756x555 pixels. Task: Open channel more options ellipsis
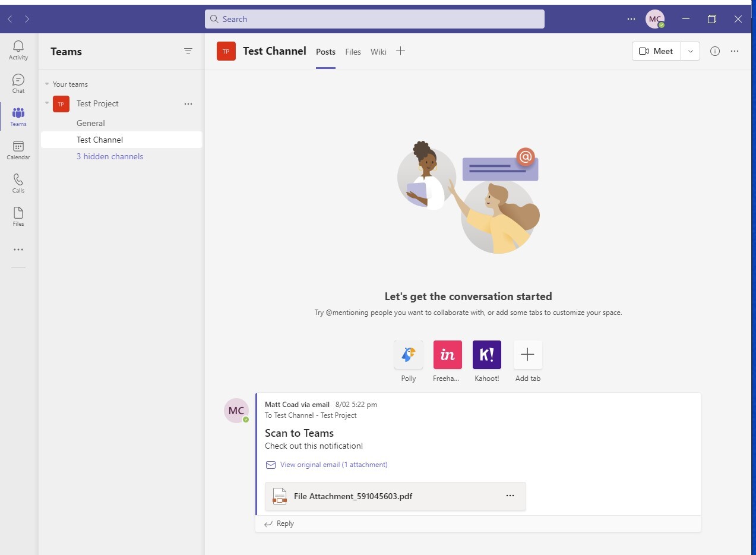coord(735,51)
